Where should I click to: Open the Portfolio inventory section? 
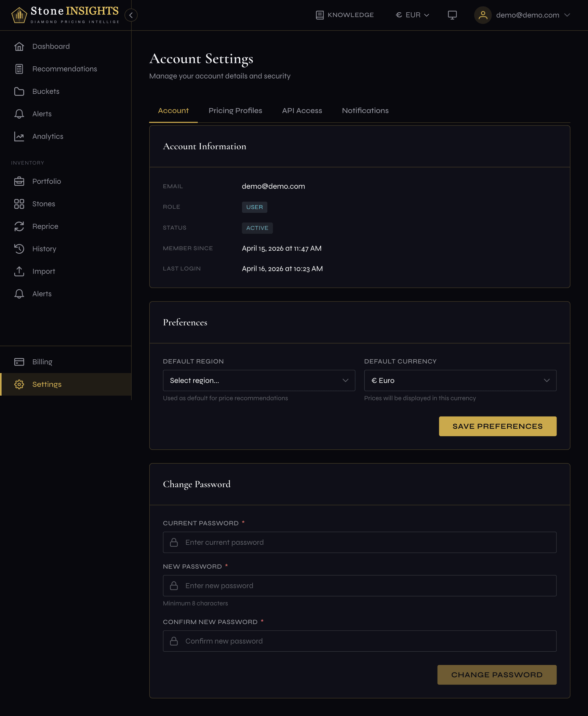pyautogui.click(x=46, y=181)
